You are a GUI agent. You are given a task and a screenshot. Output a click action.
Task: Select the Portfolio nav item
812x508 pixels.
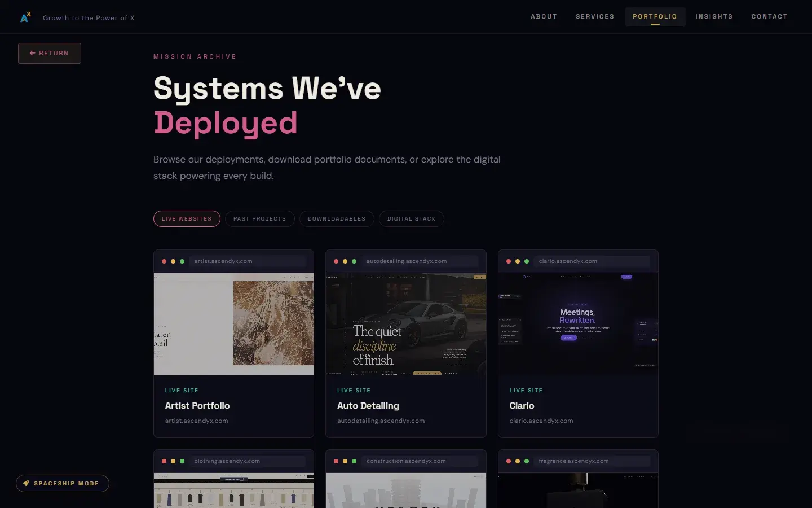coord(655,16)
